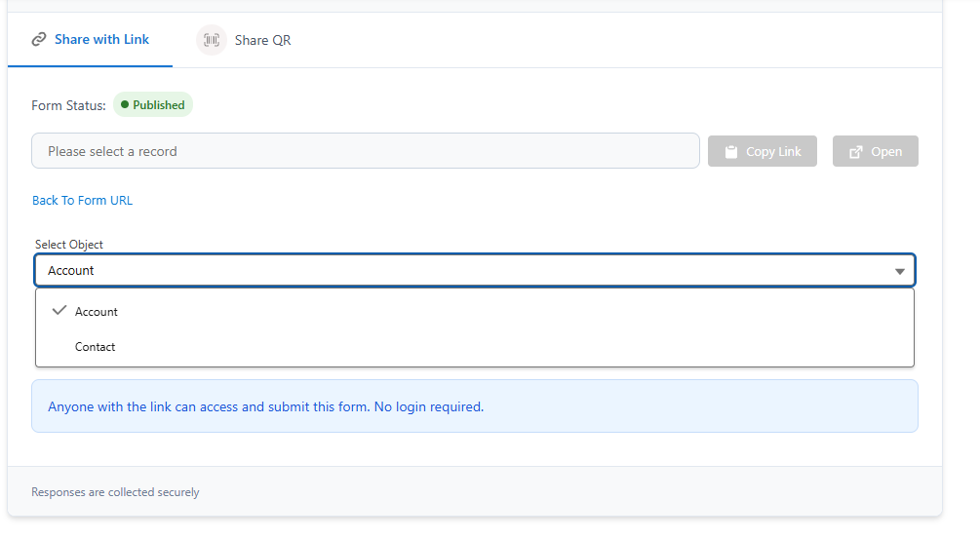Click the blue no-login-required info banner
The width and height of the screenshot is (980, 539).
(475, 406)
